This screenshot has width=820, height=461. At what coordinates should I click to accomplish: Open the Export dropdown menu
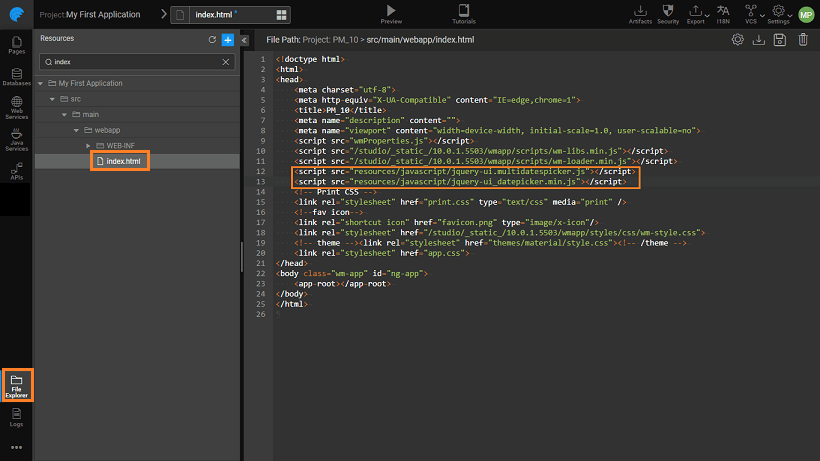tap(696, 14)
